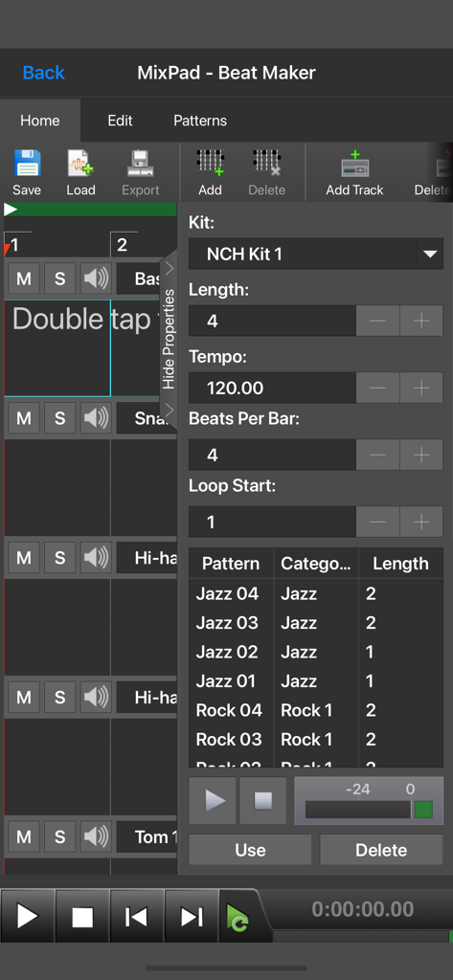
Task: Click the speaker icon on Snare track
Action: point(96,418)
